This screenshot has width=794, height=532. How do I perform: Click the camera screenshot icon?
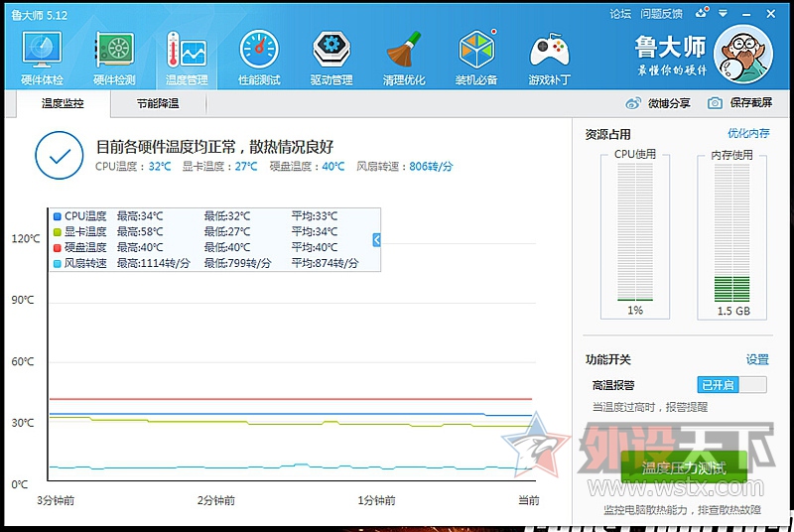[x=715, y=103]
